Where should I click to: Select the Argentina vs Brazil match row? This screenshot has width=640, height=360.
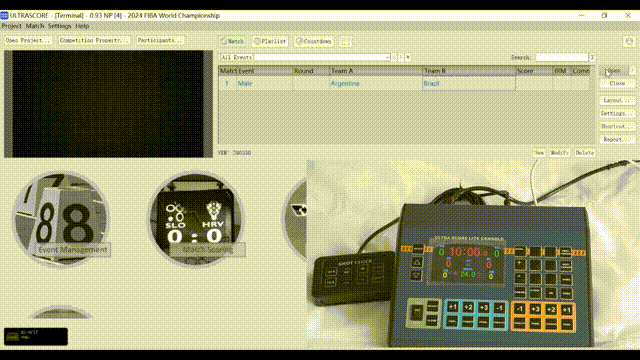coord(404,83)
